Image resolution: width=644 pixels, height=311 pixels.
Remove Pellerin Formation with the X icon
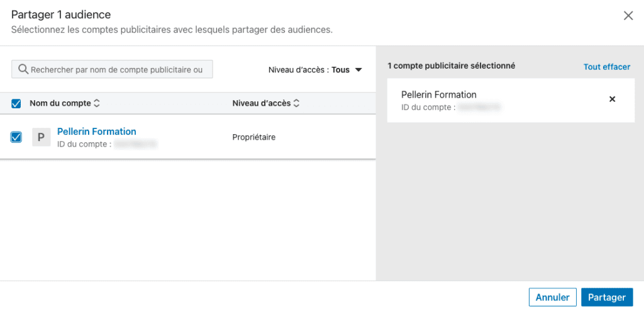(x=613, y=99)
